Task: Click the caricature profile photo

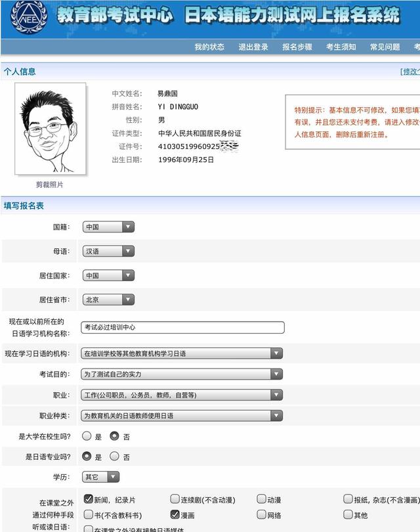Action: (51, 128)
